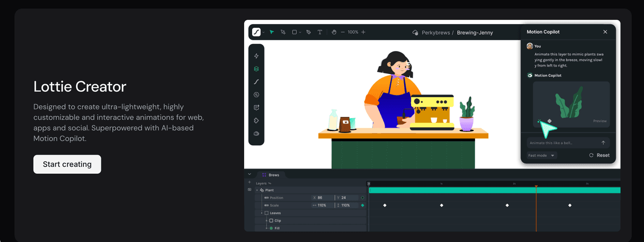Click the Reset button in Copilot
The image size is (644, 242).
(x=599, y=155)
